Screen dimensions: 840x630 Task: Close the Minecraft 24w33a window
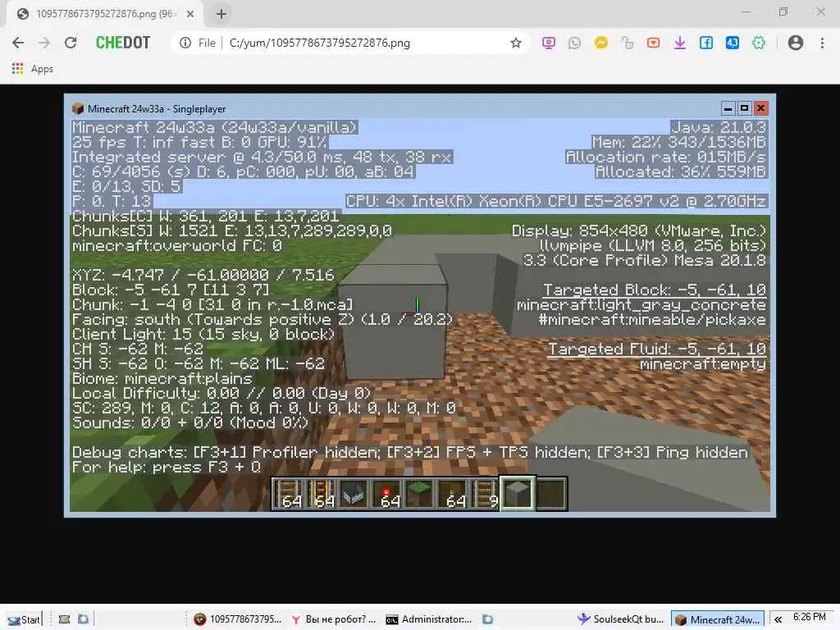[x=760, y=108]
